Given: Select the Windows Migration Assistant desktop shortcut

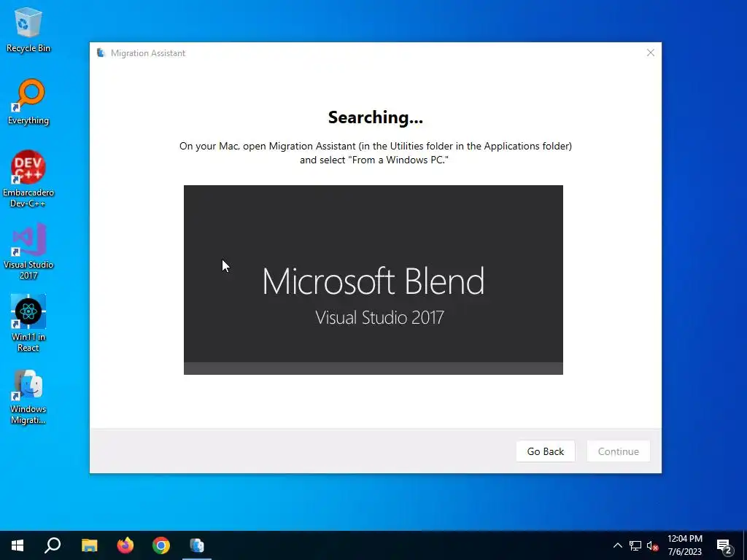Looking at the screenshot, I should (28, 397).
